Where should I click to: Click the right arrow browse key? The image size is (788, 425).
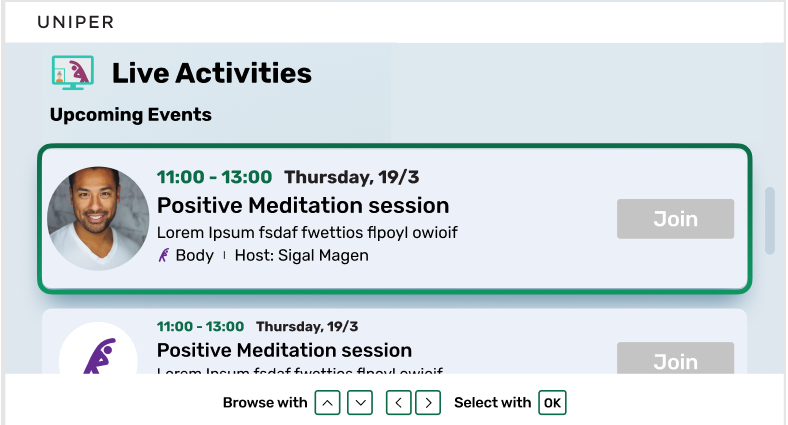(428, 403)
